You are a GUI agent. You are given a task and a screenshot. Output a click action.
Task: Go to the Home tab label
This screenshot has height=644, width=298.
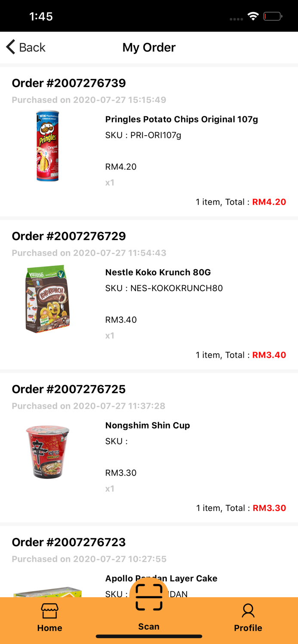[49, 628]
